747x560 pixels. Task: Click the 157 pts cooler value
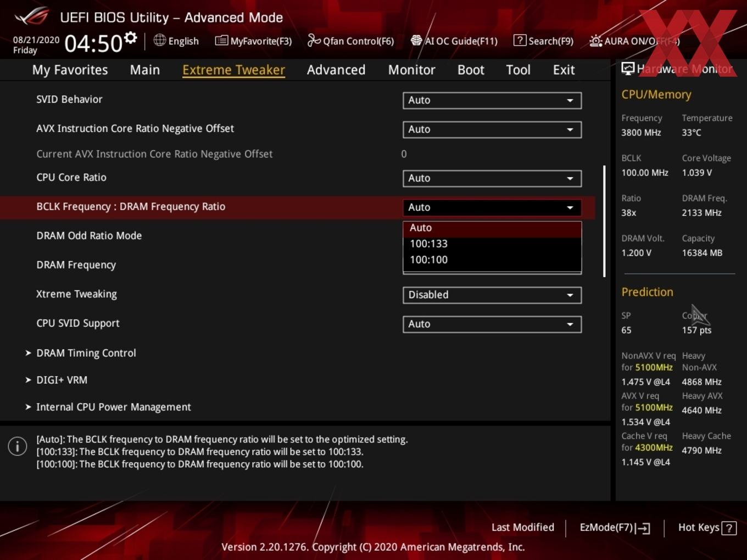coord(696,330)
